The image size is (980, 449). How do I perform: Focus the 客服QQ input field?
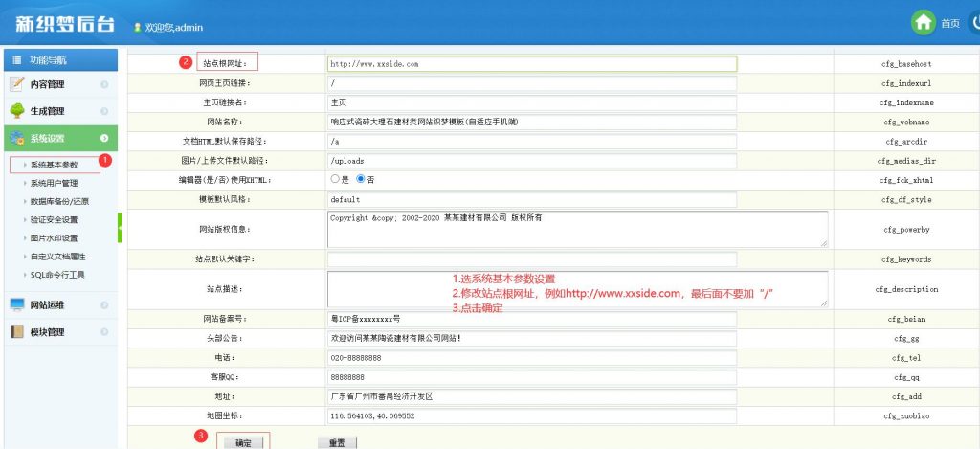click(x=532, y=377)
